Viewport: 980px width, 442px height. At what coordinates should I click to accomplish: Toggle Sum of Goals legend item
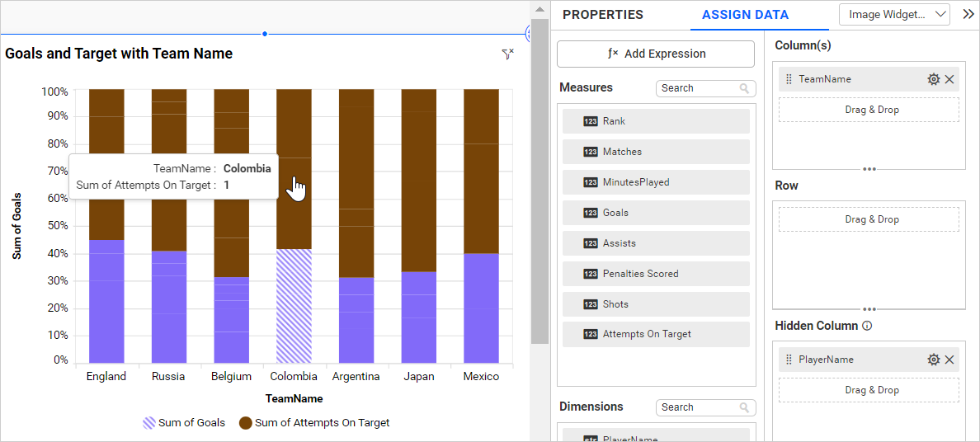click(184, 423)
